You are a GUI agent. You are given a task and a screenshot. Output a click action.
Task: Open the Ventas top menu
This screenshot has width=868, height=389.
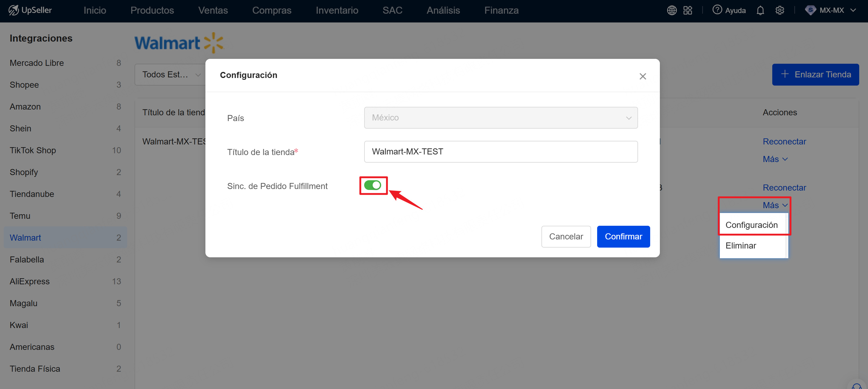(213, 10)
